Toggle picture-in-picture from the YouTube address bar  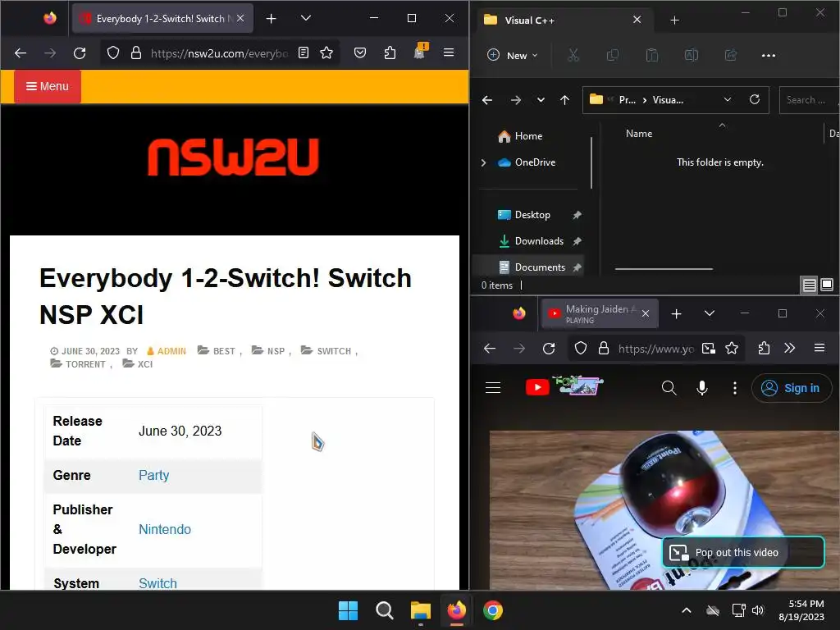click(x=708, y=349)
